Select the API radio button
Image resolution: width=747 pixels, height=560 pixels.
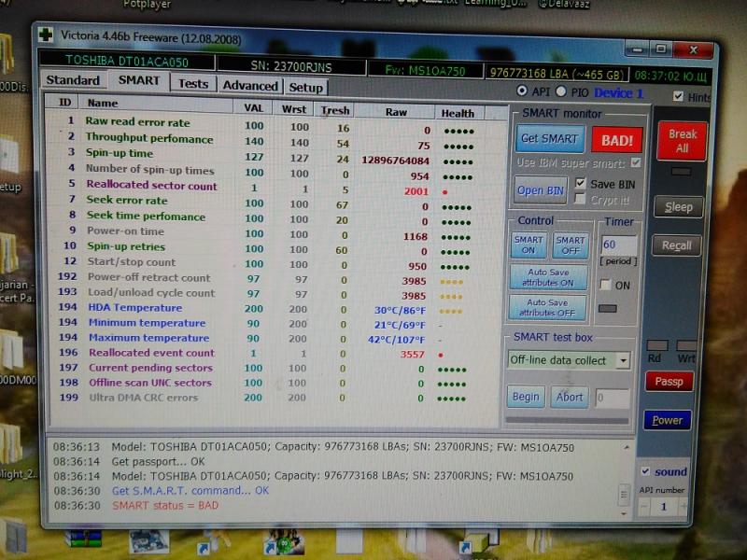tap(522, 91)
